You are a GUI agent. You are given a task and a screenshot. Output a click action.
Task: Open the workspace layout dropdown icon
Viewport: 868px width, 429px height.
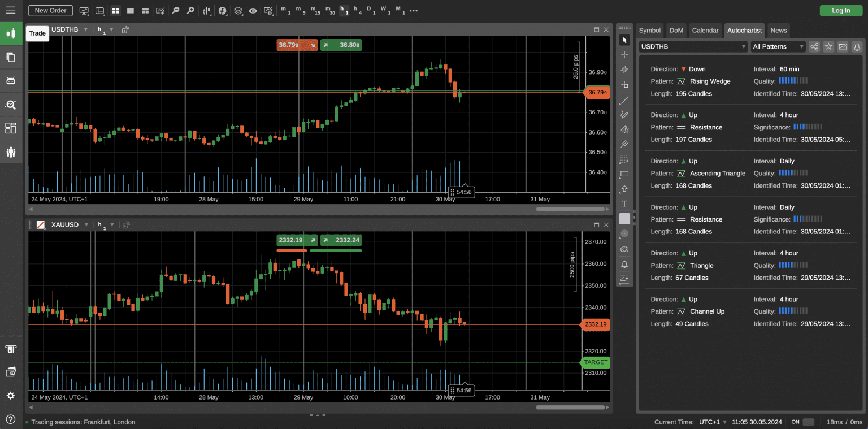(100, 11)
